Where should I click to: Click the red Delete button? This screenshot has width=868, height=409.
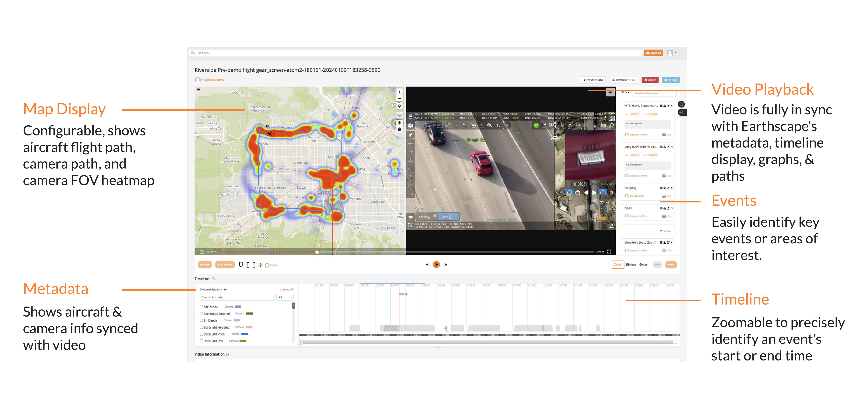(650, 80)
